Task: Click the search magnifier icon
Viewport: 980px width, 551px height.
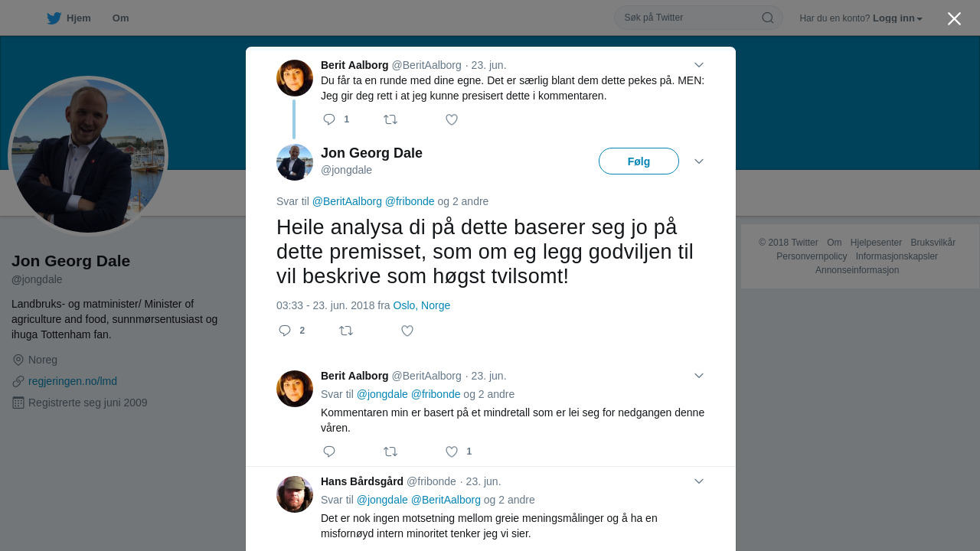Action: 767,18
